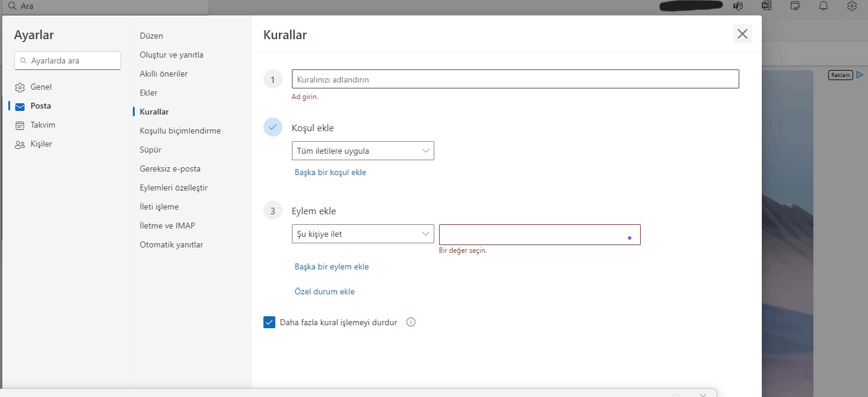The height and width of the screenshot is (397, 868).
Task: Open Otomatik yanıtlar settings
Action: (171, 244)
